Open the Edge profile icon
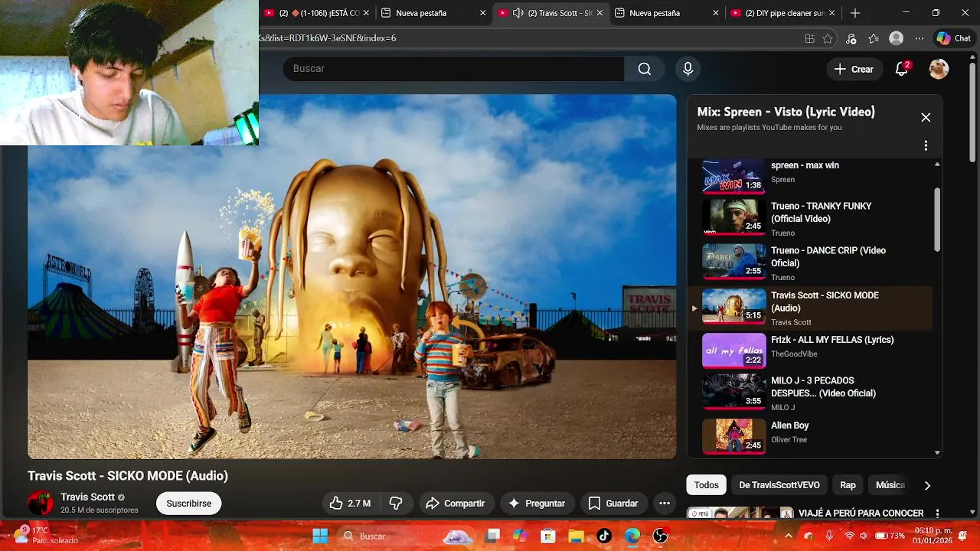This screenshot has width=980, height=551. 896,38
